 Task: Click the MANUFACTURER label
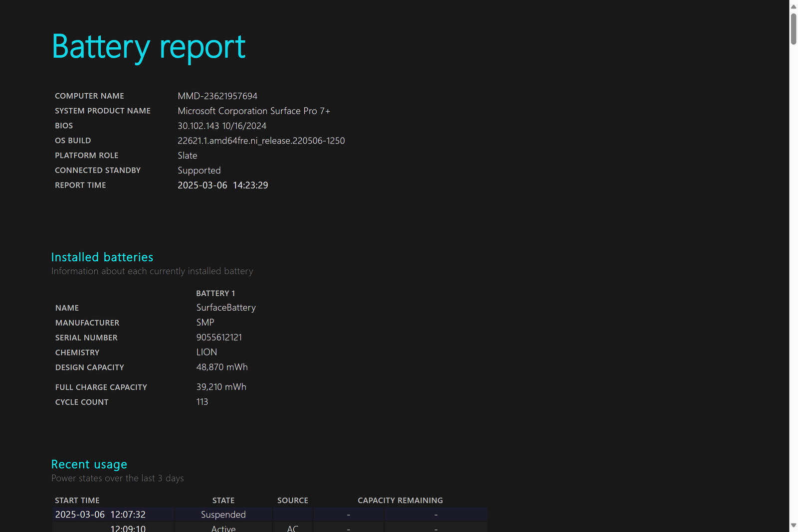pos(87,323)
